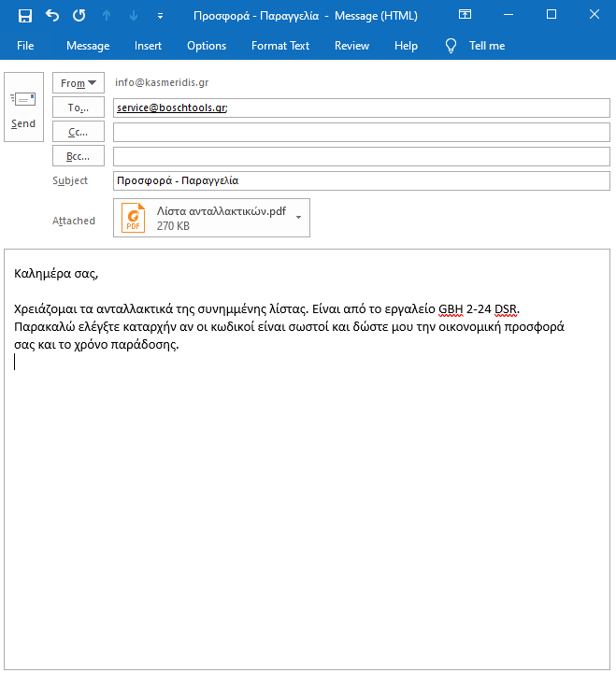This screenshot has width=616, height=673.
Task: Close the message window
Action: tap(595, 15)
